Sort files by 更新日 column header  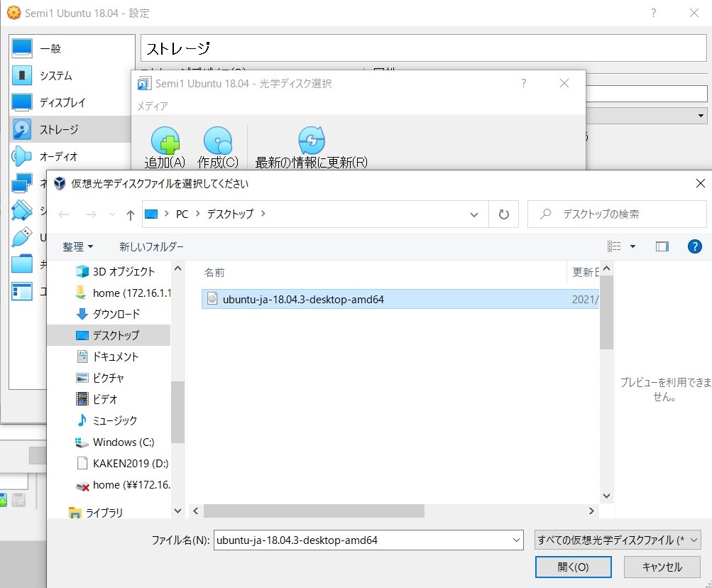coord(586,272)
